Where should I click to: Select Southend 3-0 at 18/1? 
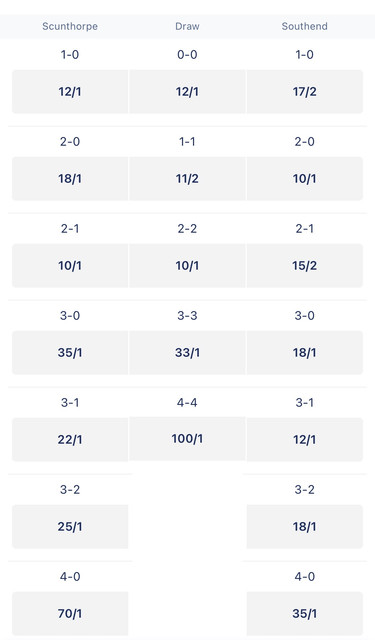pyautogui.click(x=305, y=352)
